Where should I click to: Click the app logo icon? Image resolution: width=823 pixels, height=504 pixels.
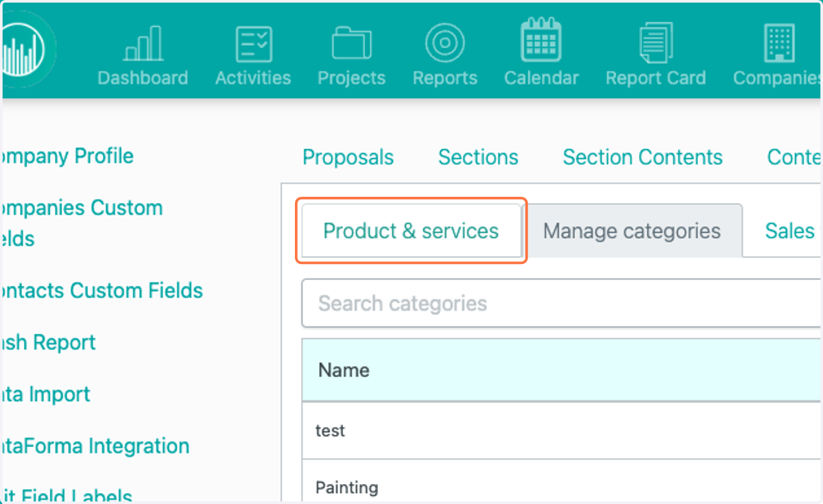25,49
